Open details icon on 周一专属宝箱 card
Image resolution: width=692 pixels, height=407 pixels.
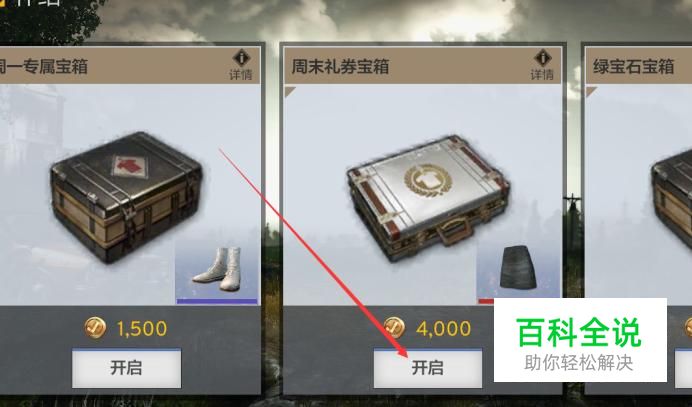tap(241, 58)
